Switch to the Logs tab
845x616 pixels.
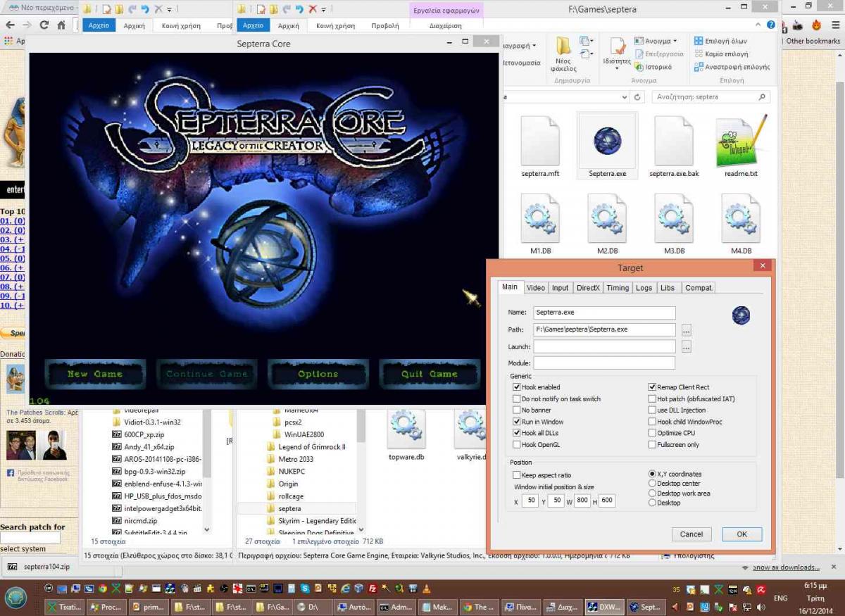(644, 287)
